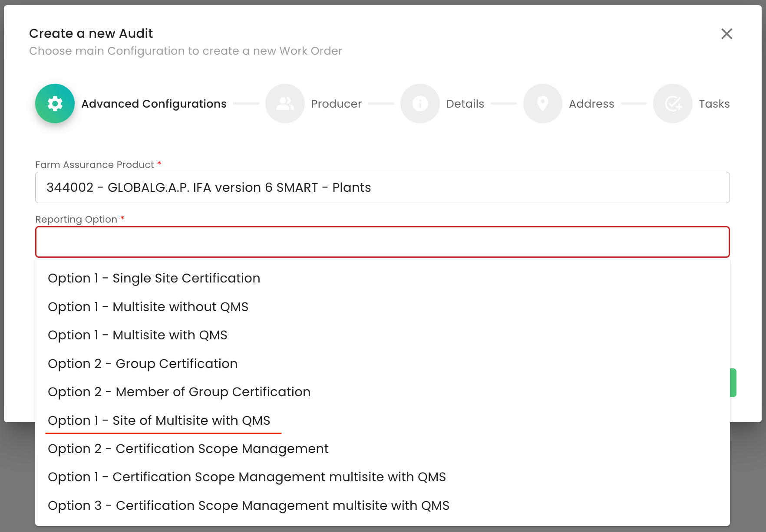
Task: Close the Create a new Audit dialog
Action: point(727,34)
